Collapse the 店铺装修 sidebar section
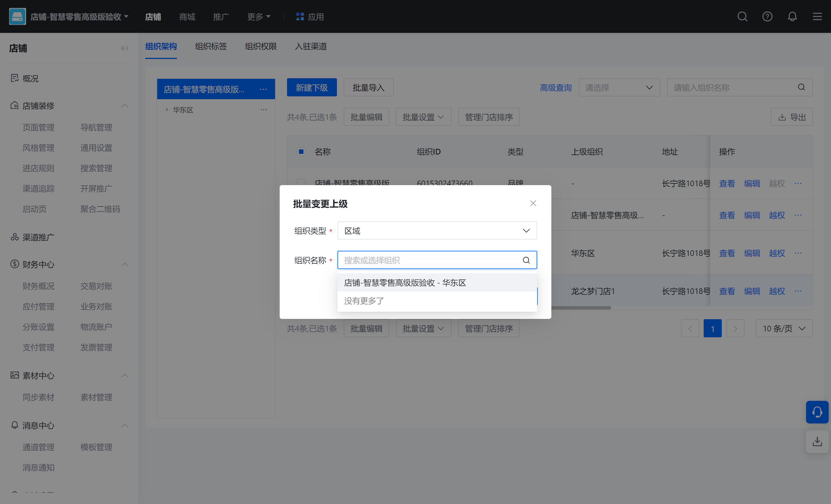The height and width of the screenshot is (504, 831). point(125,105)
